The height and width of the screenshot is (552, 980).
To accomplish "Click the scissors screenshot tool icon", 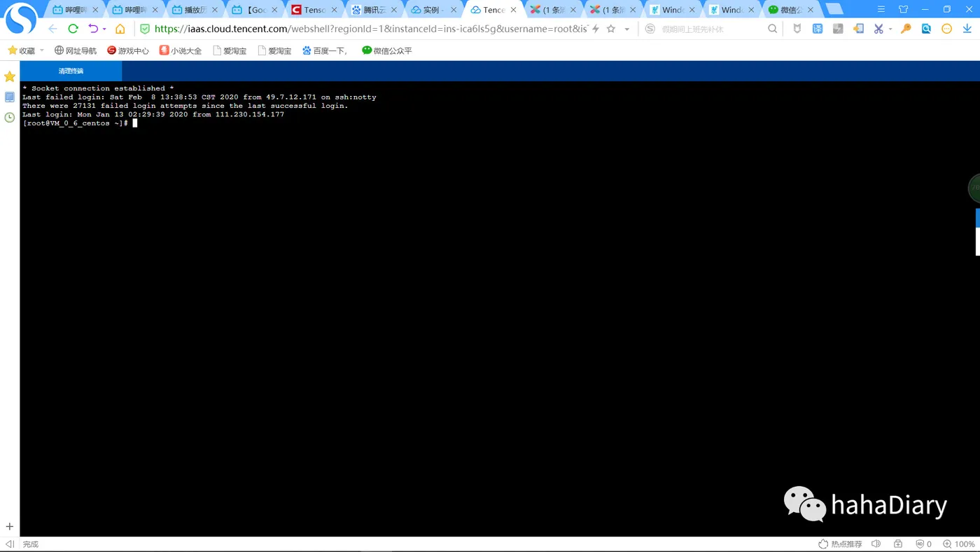I will 878,29.
